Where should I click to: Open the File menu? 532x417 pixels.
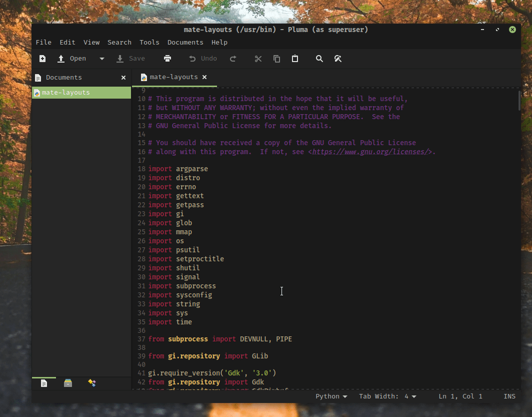(x=44, y=43)
